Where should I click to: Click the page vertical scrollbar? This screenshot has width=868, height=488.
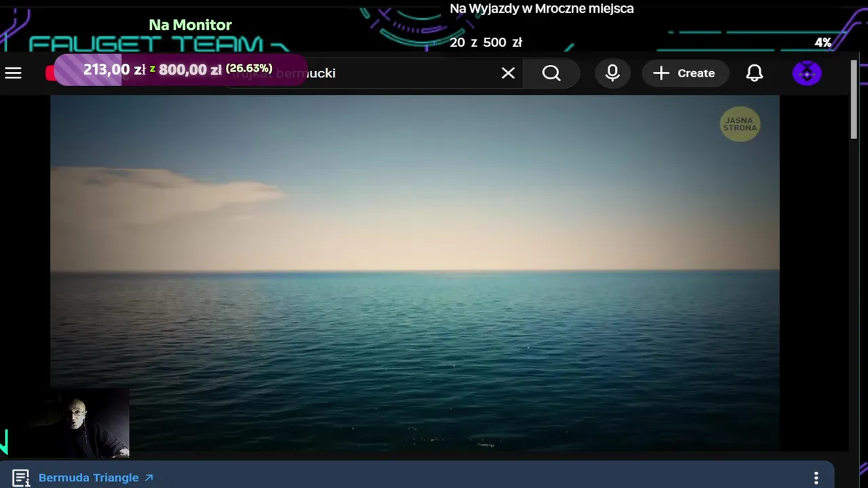coord(854,100)
